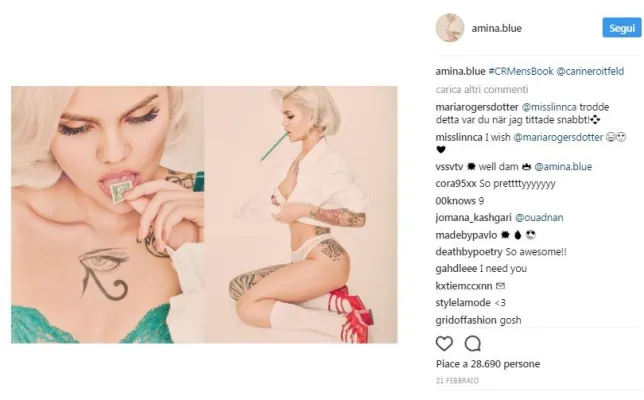Open amina.blue username in post header
644x400 pixels.
[497, 28]
